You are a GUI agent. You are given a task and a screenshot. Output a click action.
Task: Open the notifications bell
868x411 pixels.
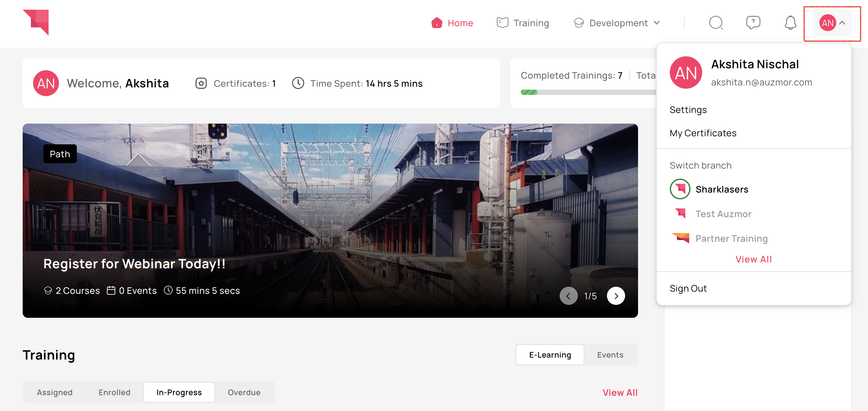[790, 23]
